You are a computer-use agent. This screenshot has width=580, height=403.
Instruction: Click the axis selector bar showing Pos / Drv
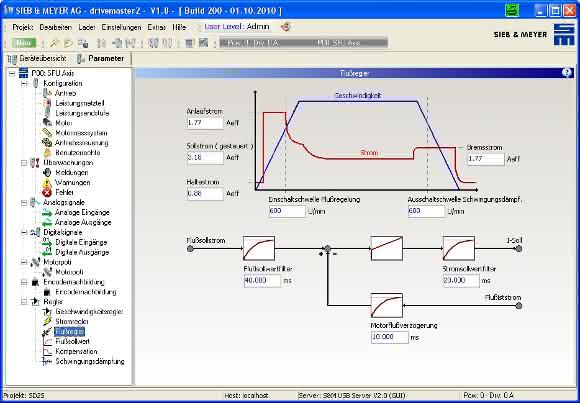click(x=303, y=43)
